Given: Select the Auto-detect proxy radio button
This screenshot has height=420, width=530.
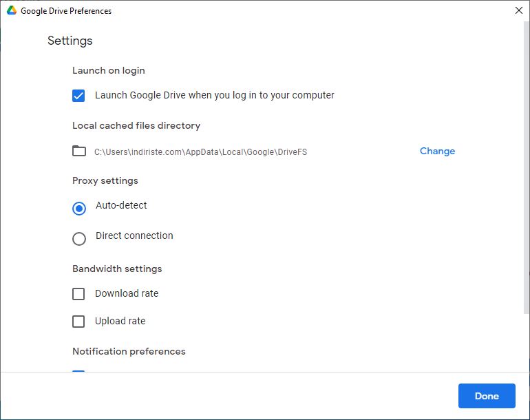Looking at the screenshot, I should click(79, 209).
